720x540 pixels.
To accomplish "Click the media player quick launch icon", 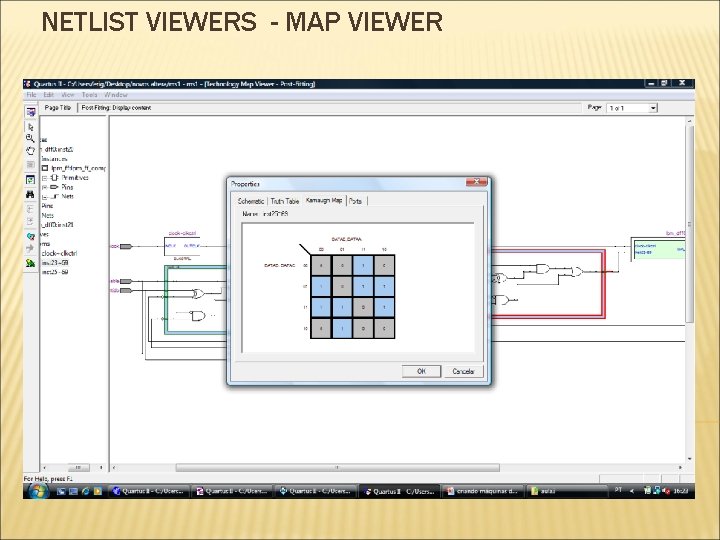I will click(97, 491).
